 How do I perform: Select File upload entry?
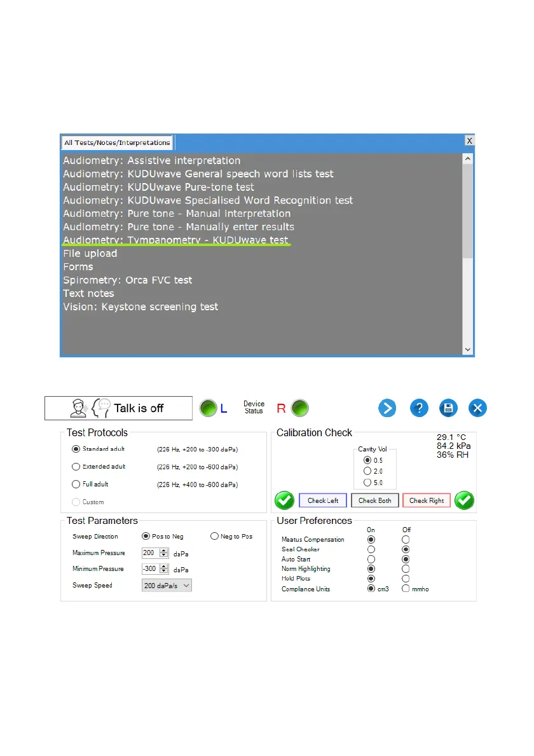90,254
